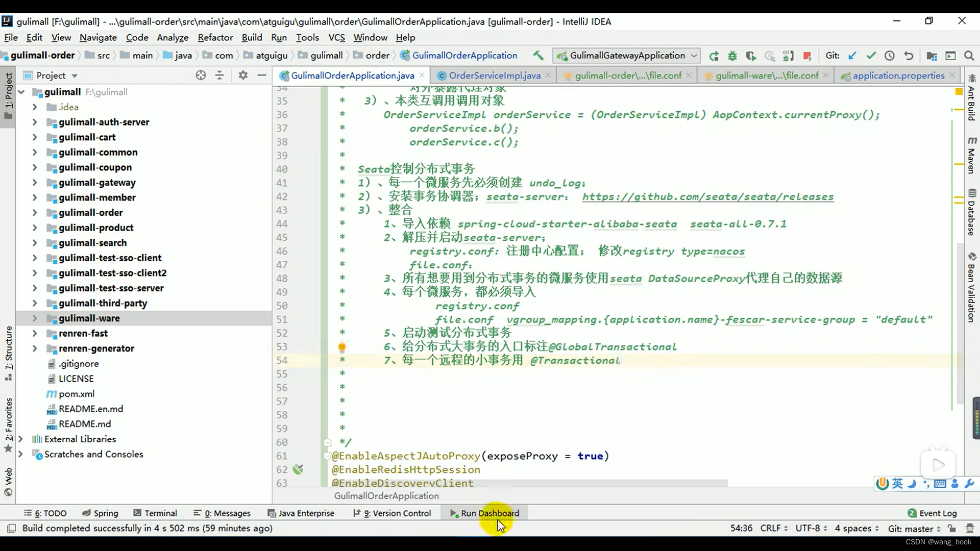This screenshot has width=980, height=551.
Task: Run with coverage shield icon
Action: [751, 56]
